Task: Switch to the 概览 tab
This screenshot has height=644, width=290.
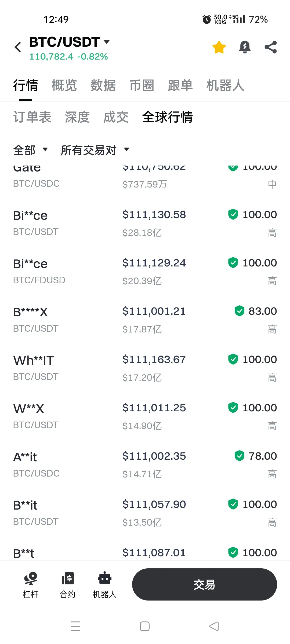Action: tap(64, 86)
